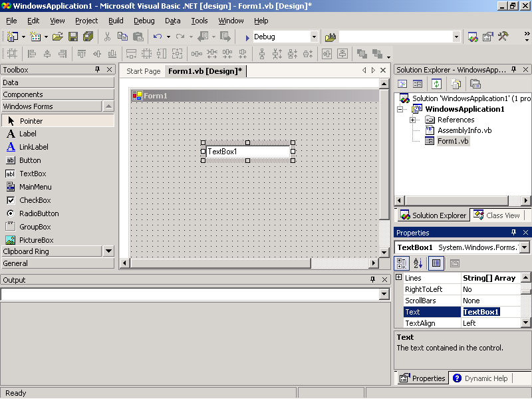Open the Project menu
Viewport: 532px width, 399px height.
[86, 21]
